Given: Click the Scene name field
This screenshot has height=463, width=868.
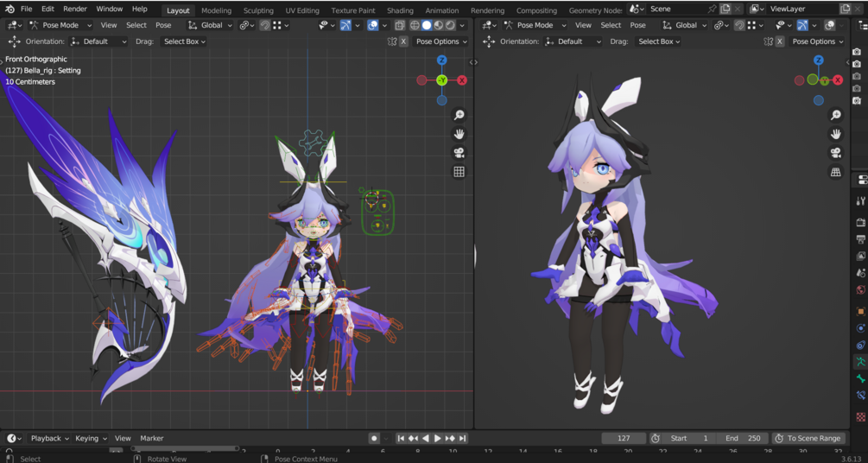Looking at the screenshot, I should (x=676, y=9).
